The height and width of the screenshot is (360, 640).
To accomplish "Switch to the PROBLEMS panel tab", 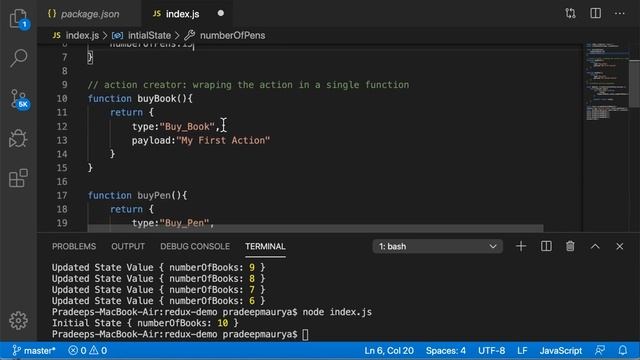I will 74,247.
